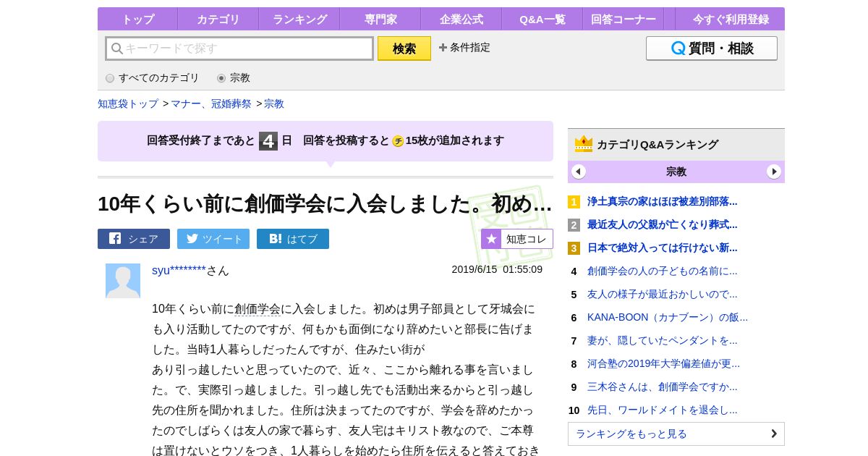The width and height of the screenshot is (868, 456).
Task: Show next category in ranking
Action: [x=774, y=172]
